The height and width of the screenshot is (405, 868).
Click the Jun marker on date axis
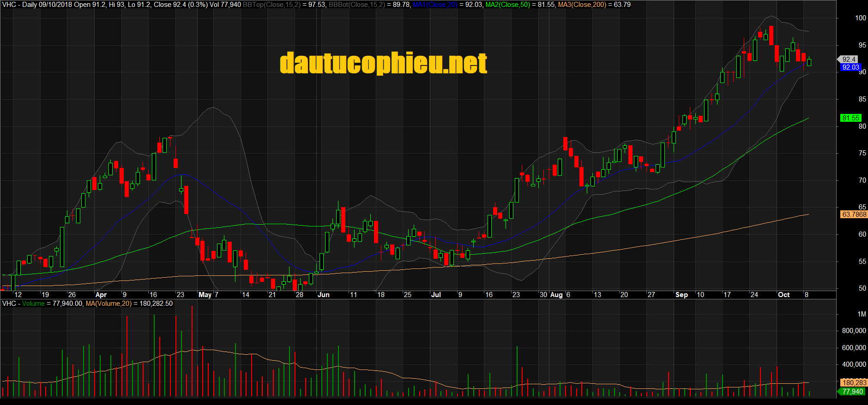point(324,295)
